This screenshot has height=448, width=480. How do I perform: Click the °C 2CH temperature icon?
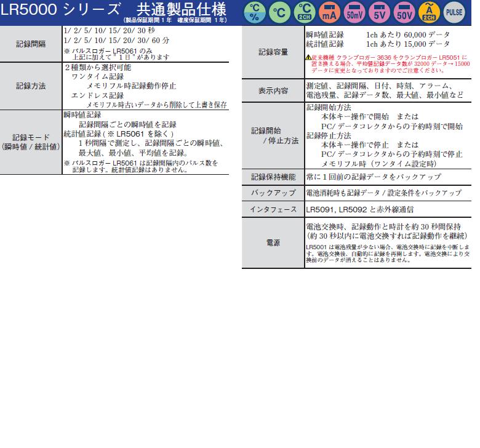point(303,12)
